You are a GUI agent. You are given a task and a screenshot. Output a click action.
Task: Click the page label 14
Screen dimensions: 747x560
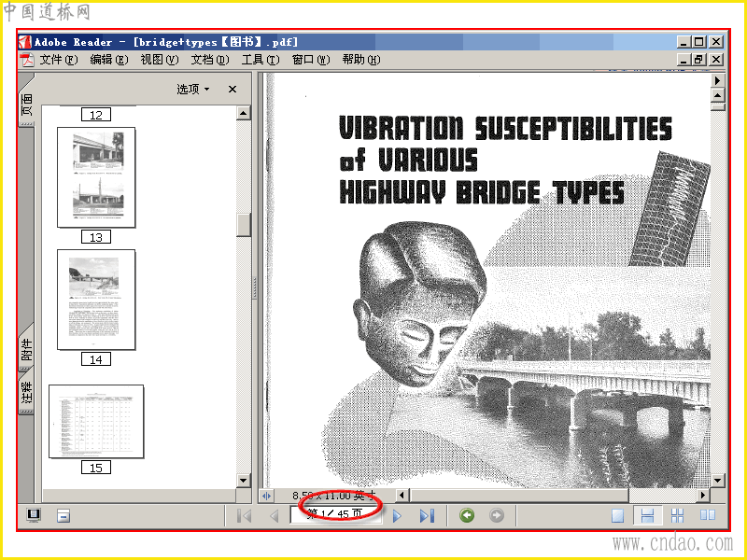pyautogui.click(x=96, y=359)
